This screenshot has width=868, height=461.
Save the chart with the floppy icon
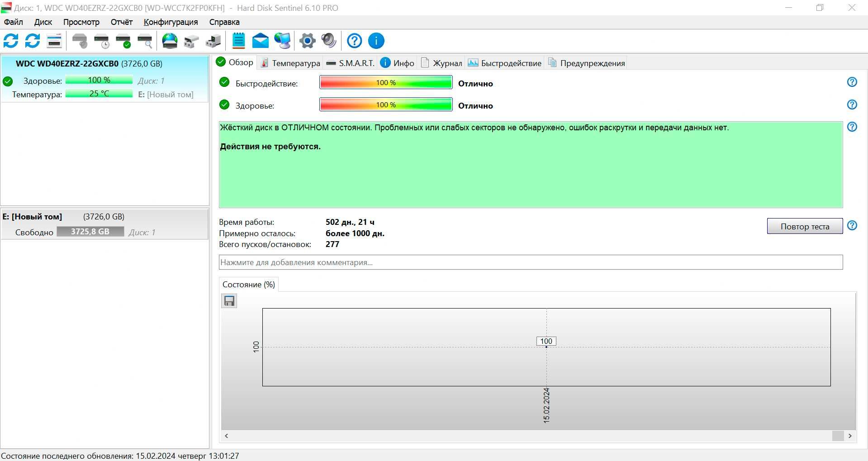tap(229, 301)
